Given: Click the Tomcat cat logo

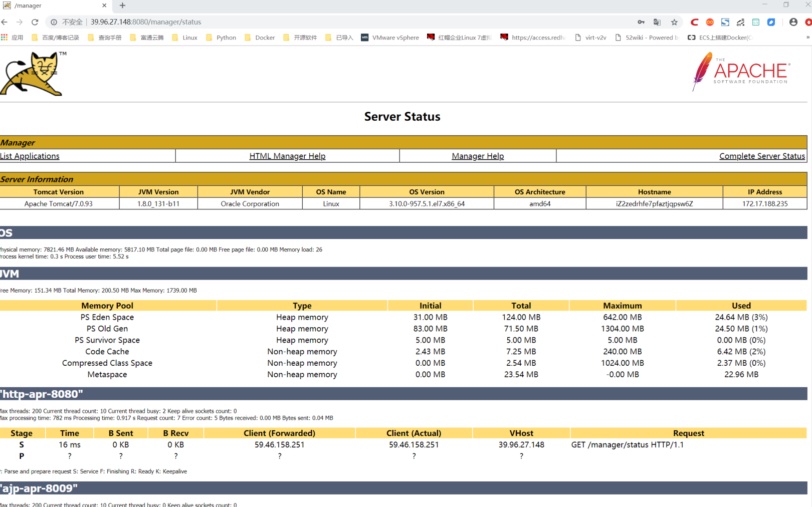Looking at the screenshot, I should pos(33,74).
